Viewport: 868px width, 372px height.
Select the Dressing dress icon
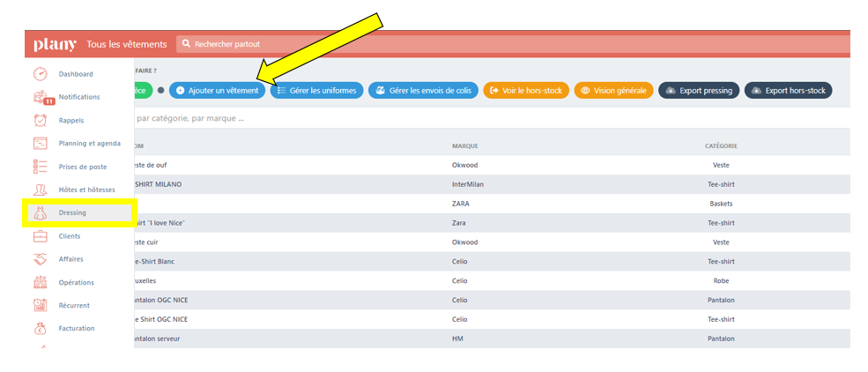[40, 212]
